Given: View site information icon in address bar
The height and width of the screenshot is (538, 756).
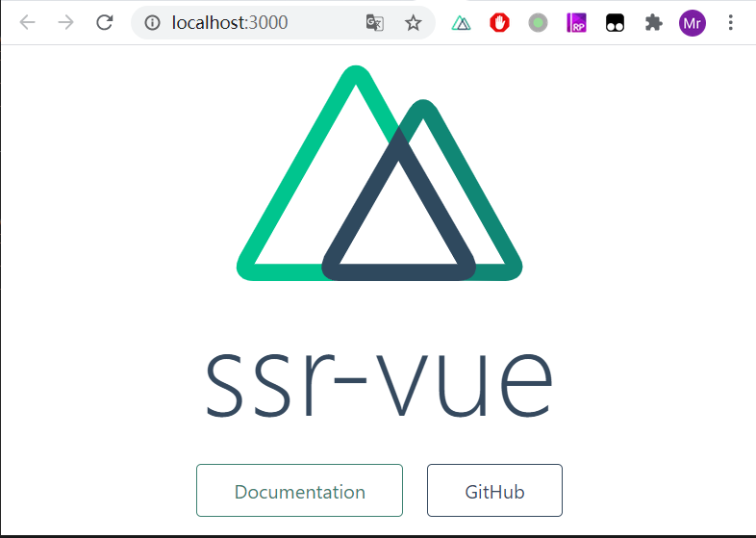Looking at the screenshot, I should pos(152,23).
